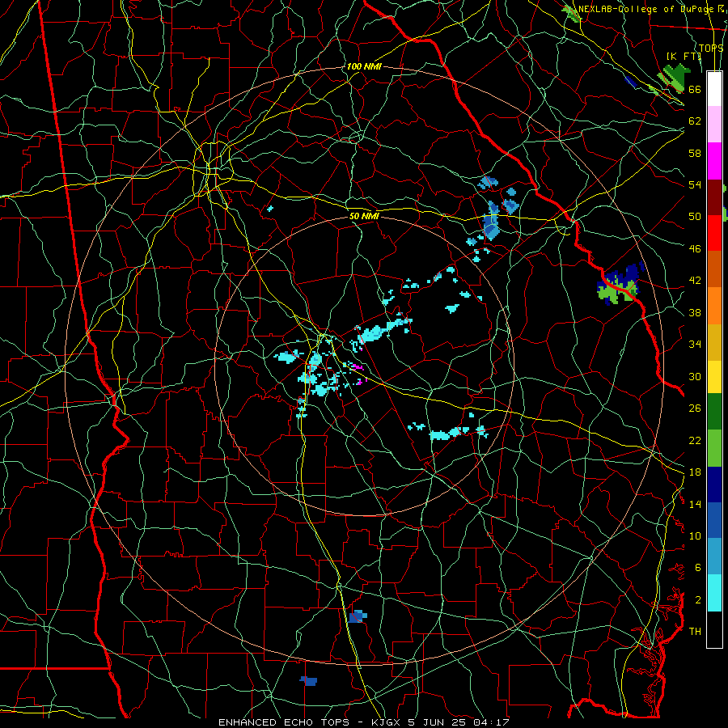The height and width of the screenshot is (728, 728).
Task: Click the white swatch in the tops legend
Action: pos(714,89)
